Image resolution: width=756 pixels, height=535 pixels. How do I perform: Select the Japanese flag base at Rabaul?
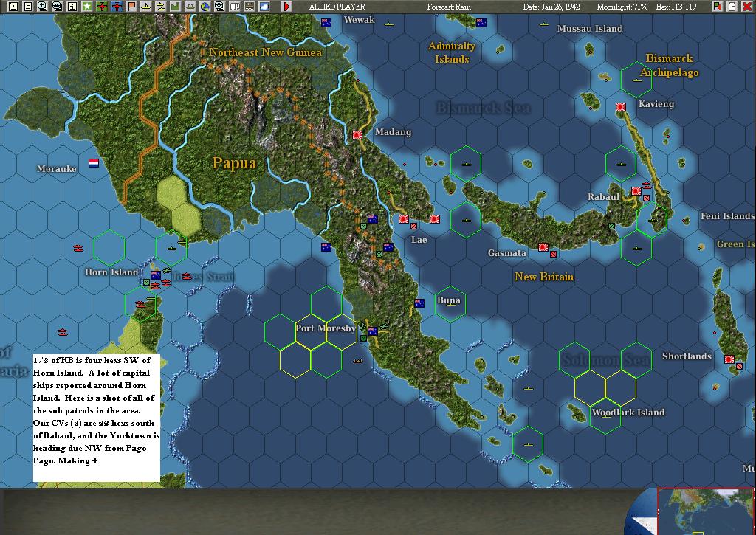point(636,191)
